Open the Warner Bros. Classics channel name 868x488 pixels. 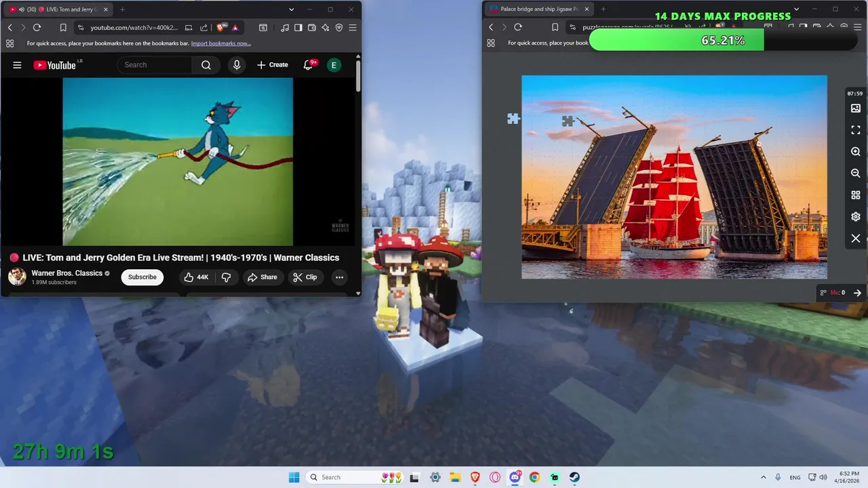coord(67,273)
